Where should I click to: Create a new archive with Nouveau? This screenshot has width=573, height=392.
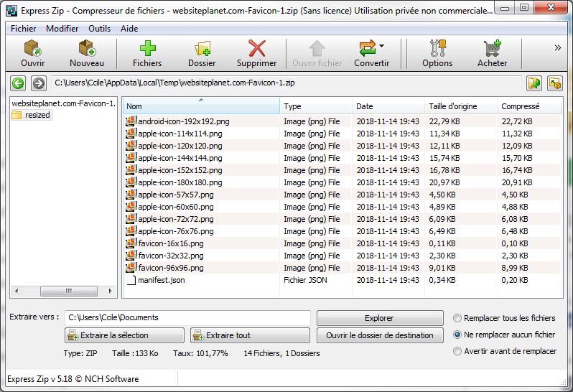[87, 49]
